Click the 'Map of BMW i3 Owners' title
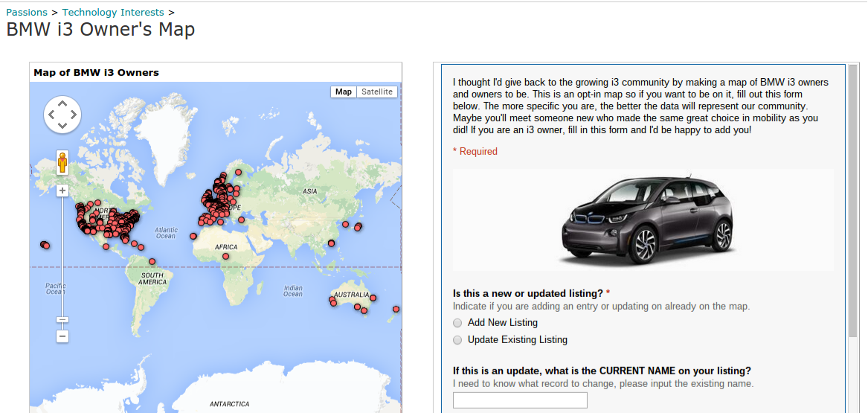This screenshot has width=868, height=413. tap(97, 72)
